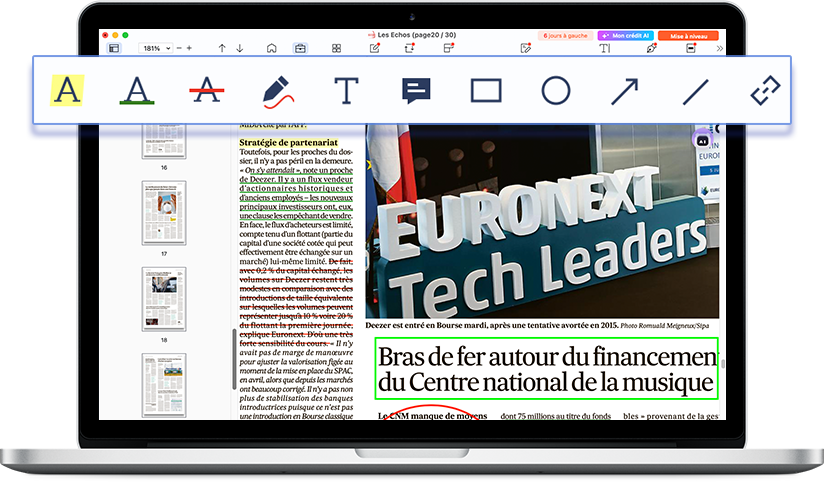Open the 181% zoom level dropdown
Screen dimensions: 824x482
coord(156,48)
